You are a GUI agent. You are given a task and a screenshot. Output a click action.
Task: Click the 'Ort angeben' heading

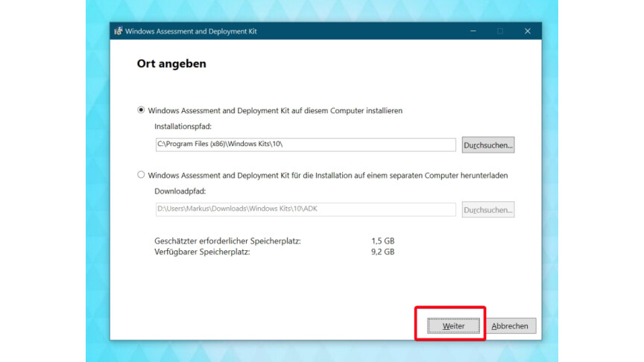point(171,63)
